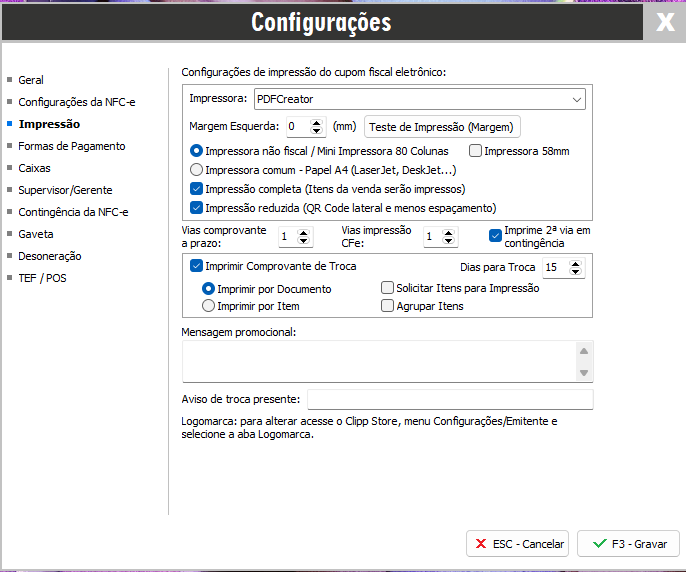This screenshot has width=686, height=572.
Task: Open Formas de Pagamento section
Action: pos(72,146)
